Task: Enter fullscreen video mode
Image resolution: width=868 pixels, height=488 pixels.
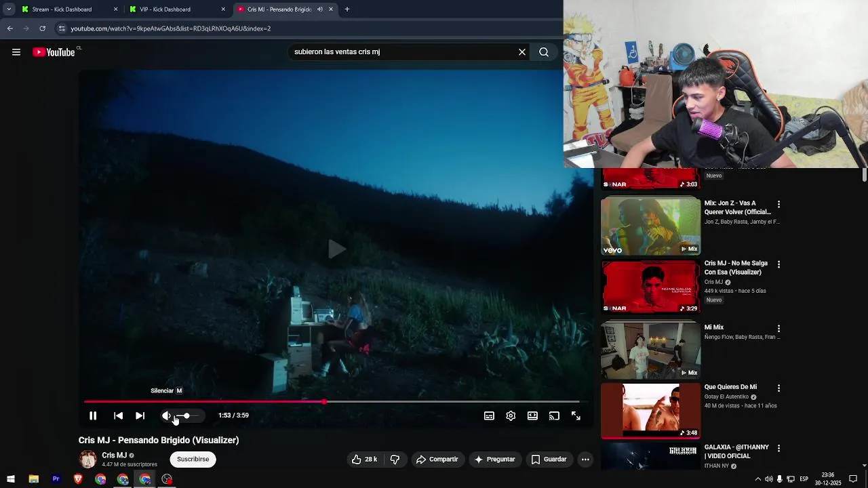Action: tap(576, 415)
